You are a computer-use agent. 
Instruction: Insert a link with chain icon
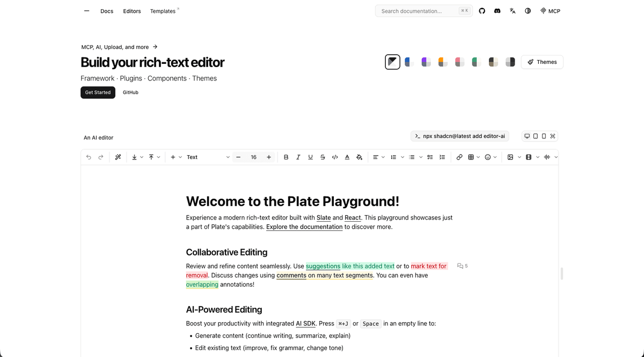coord(459,157)
